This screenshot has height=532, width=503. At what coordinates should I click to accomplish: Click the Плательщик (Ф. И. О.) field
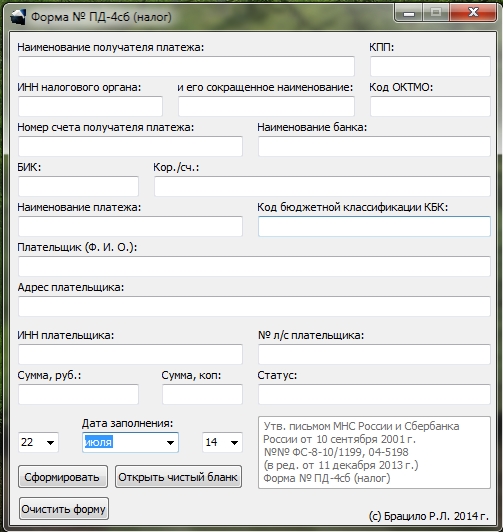point(254,266)
